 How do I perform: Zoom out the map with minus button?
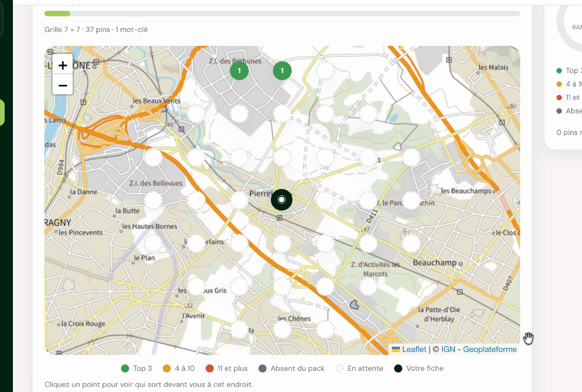pyautogui.click(x=62, y=86)
